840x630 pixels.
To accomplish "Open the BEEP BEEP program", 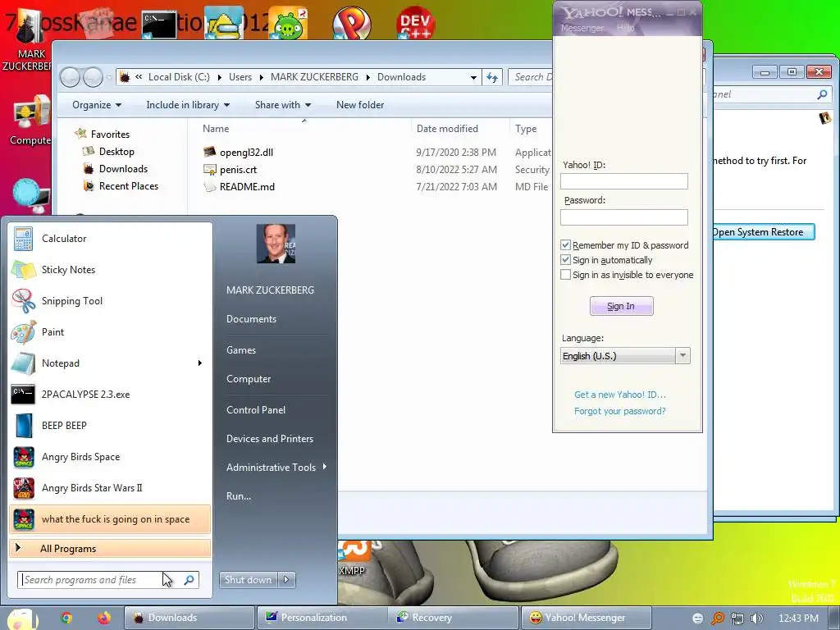I will pos(110,426).
